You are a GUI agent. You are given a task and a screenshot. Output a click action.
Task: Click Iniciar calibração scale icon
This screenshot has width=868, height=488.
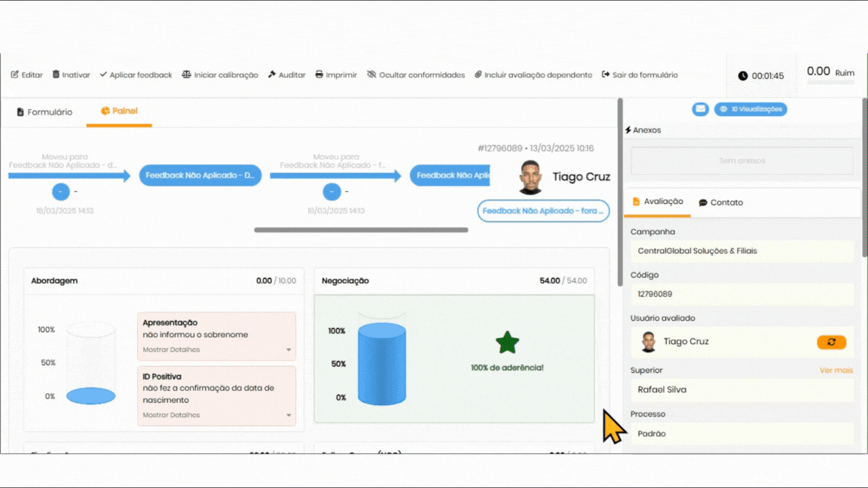click(187, 75)
